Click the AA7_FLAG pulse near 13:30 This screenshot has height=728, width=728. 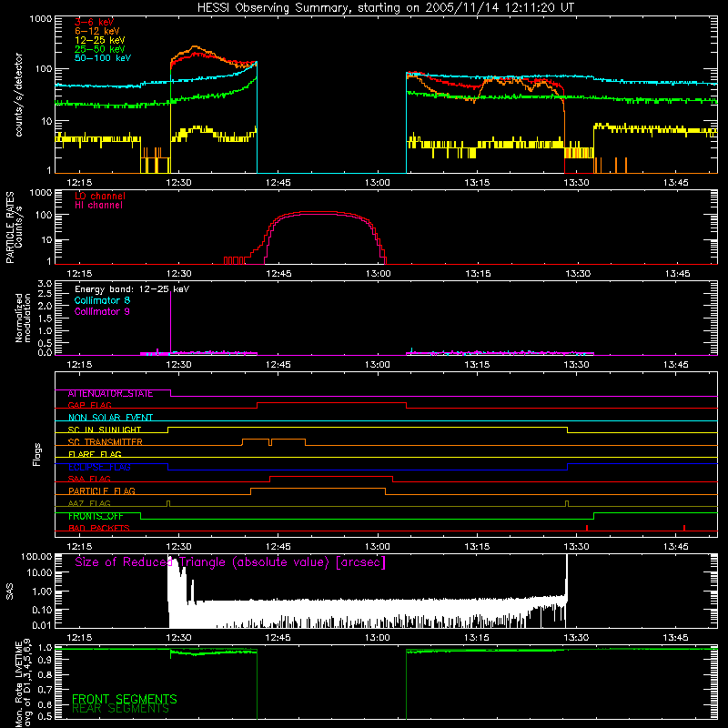tap(567, 504)
